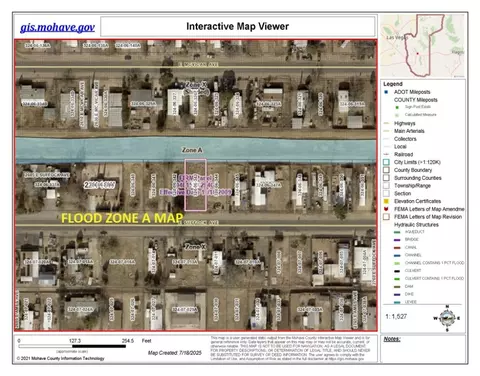
Task: Click the Interactive Map Viewer title bar
Action: [238, 26]
